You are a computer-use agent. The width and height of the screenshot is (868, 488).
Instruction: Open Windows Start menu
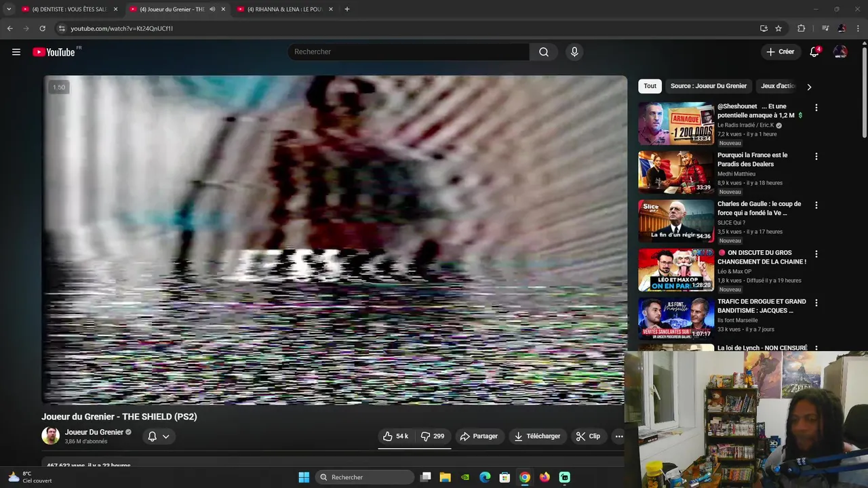click(x=304, y=477)
